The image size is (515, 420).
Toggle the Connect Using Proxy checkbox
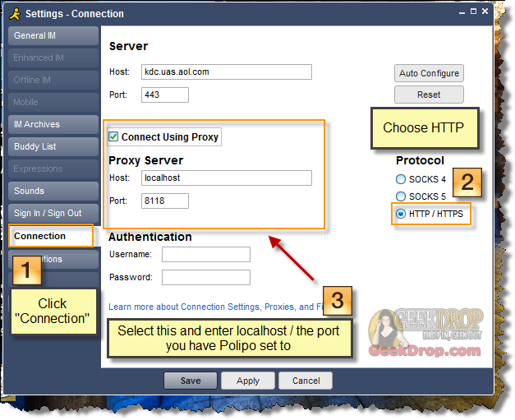pos(114,137)
